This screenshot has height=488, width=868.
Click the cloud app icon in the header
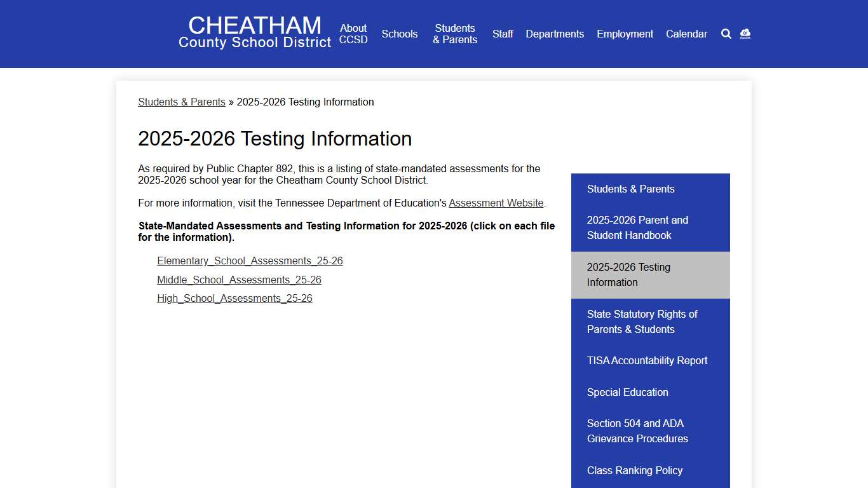pos(744,34)
